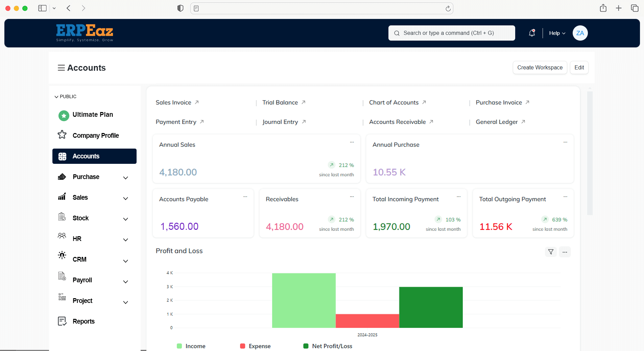Reload the page with refresh icon

(448, 8)
